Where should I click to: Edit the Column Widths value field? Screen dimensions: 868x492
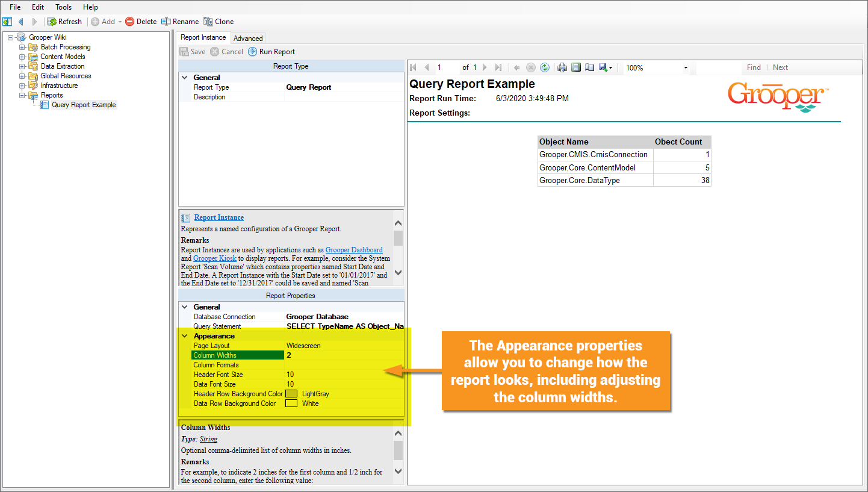pyautogui.click(x=344, y=355)
